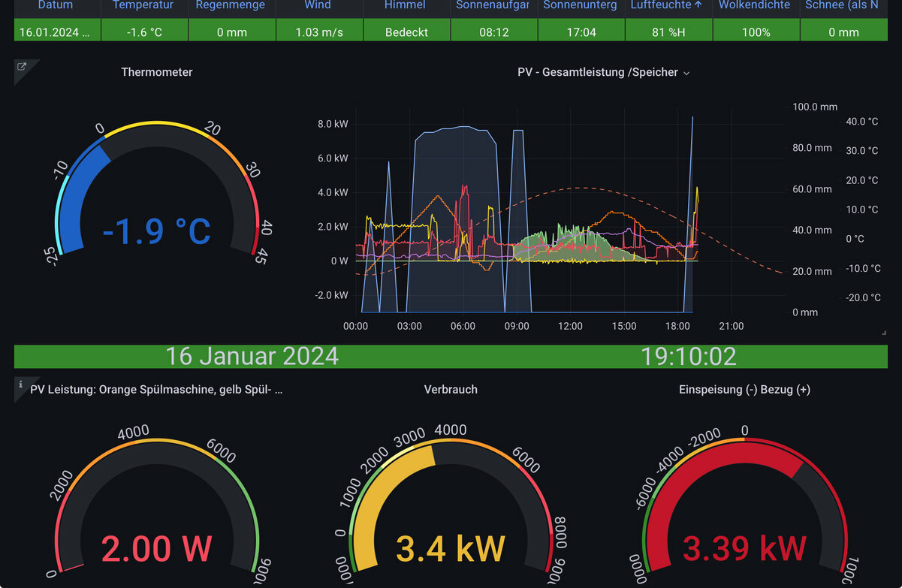
Task: Click the 40.0 °C label on chart temperature axis
Action: click(x=861, y=121)
